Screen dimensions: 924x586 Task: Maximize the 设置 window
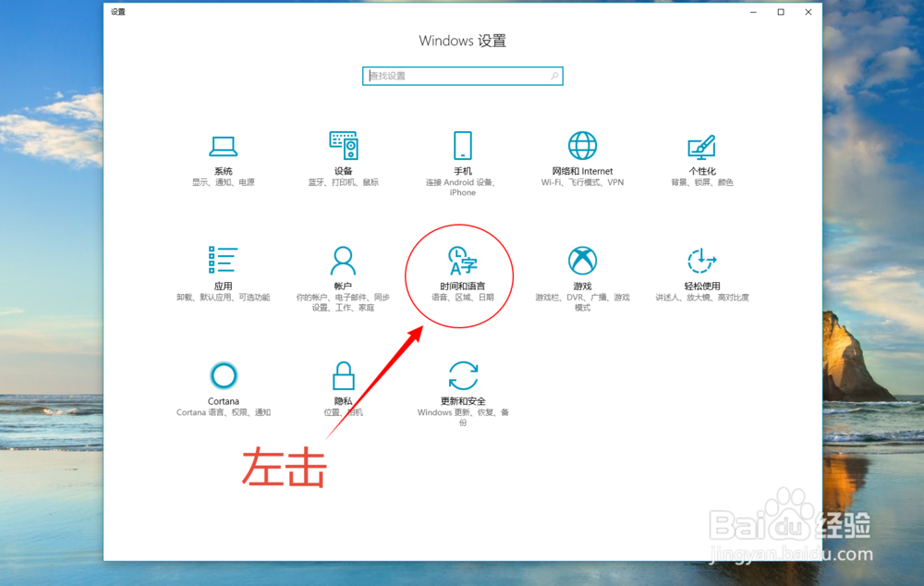point(781,12)
